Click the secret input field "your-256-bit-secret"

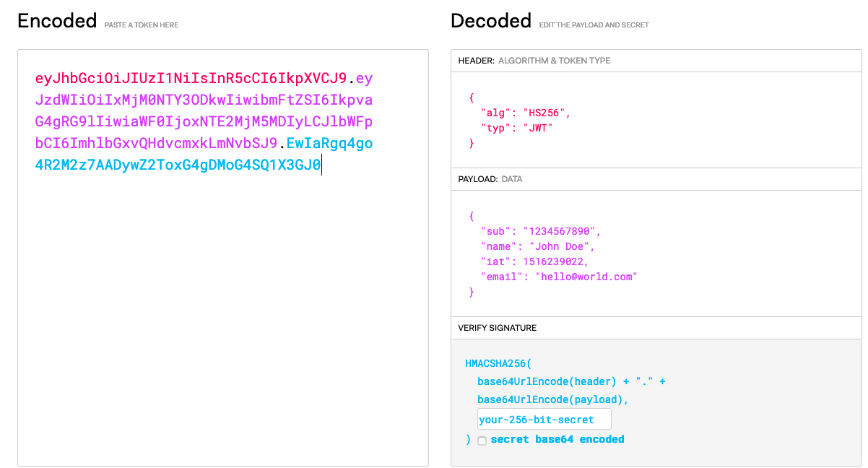(x=544, y=418)
